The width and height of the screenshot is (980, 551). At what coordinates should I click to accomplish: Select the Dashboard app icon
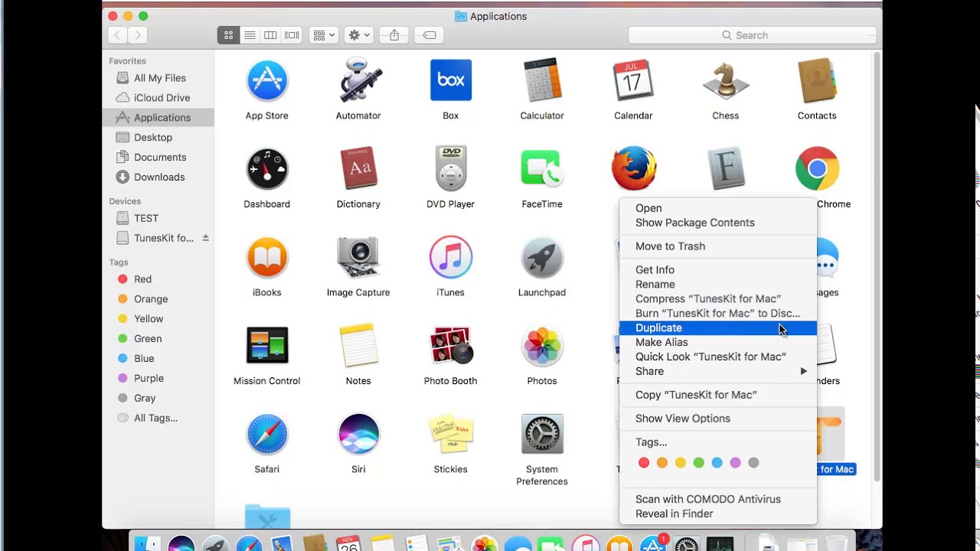click(x=266, y=168)
